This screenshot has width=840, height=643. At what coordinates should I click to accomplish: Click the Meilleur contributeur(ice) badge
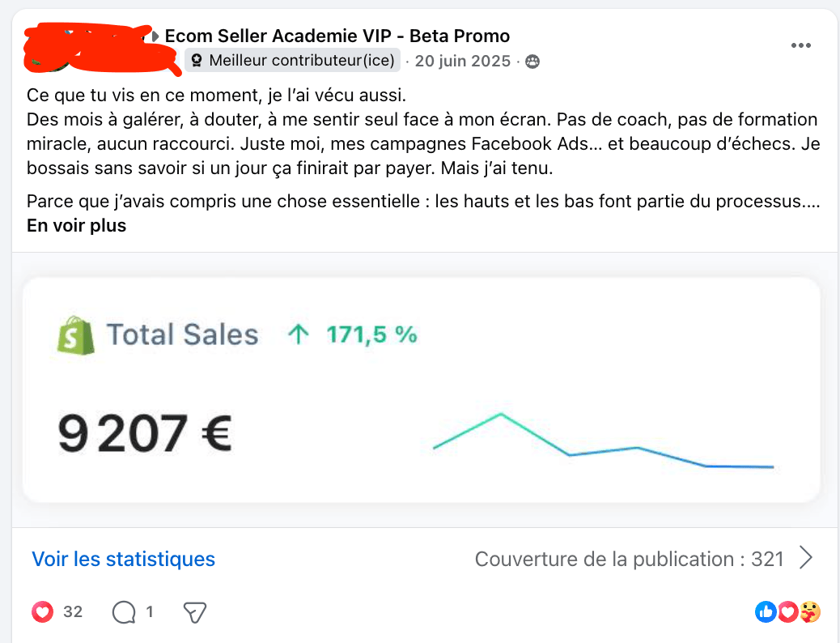(x=292, y=60)
